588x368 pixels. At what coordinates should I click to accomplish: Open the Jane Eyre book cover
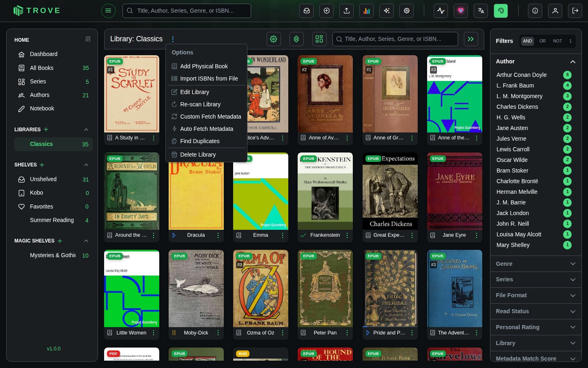(x=454, y=191)
